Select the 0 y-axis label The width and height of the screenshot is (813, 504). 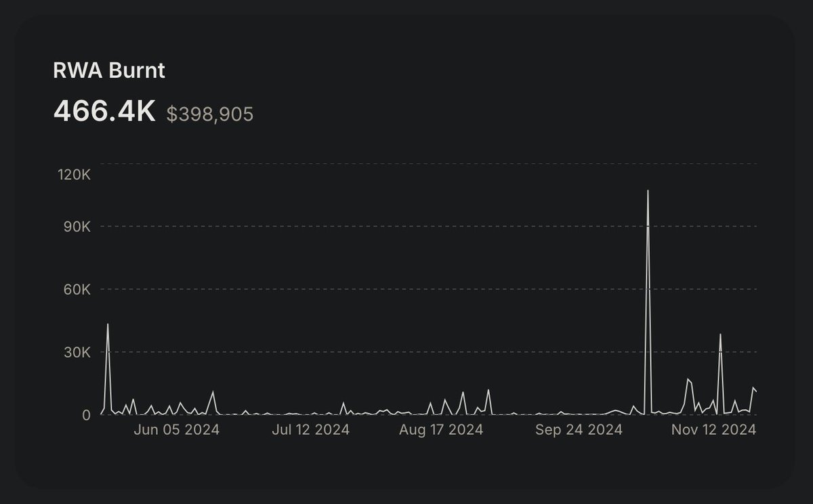point(86,415)
